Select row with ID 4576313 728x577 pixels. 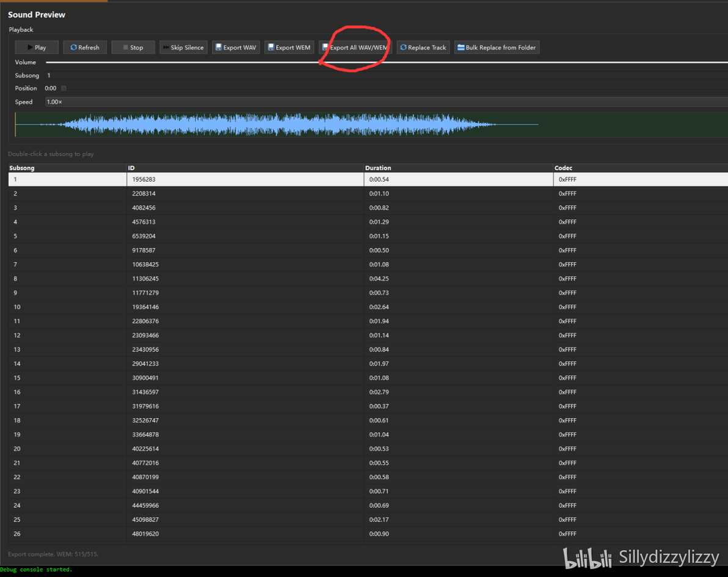click(x=368, y=222)
